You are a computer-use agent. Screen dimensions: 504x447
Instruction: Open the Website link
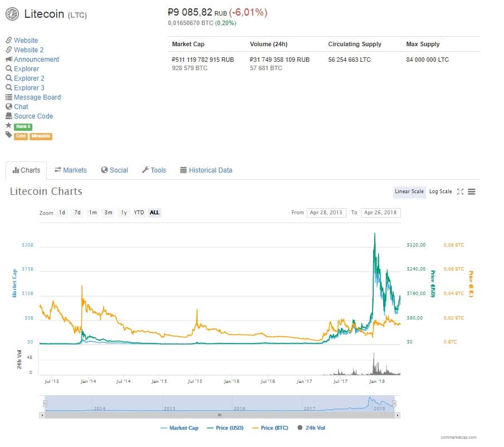(26, 41)
